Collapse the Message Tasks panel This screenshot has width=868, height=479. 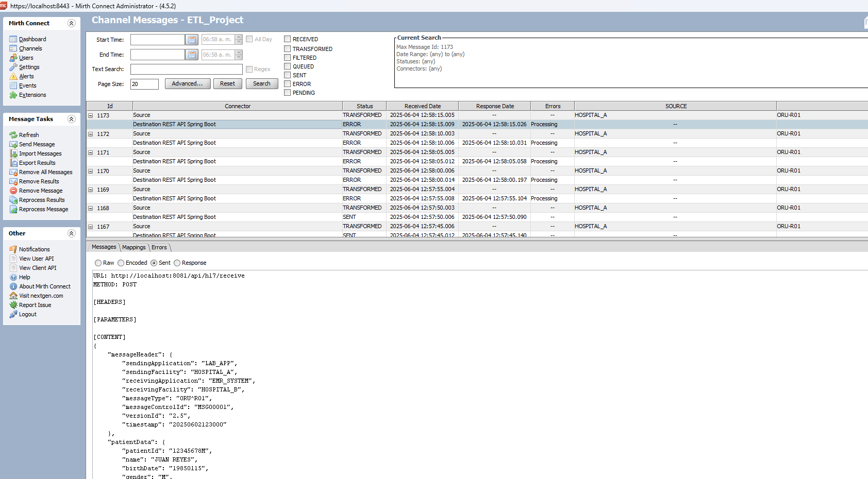tap(72, 119)
